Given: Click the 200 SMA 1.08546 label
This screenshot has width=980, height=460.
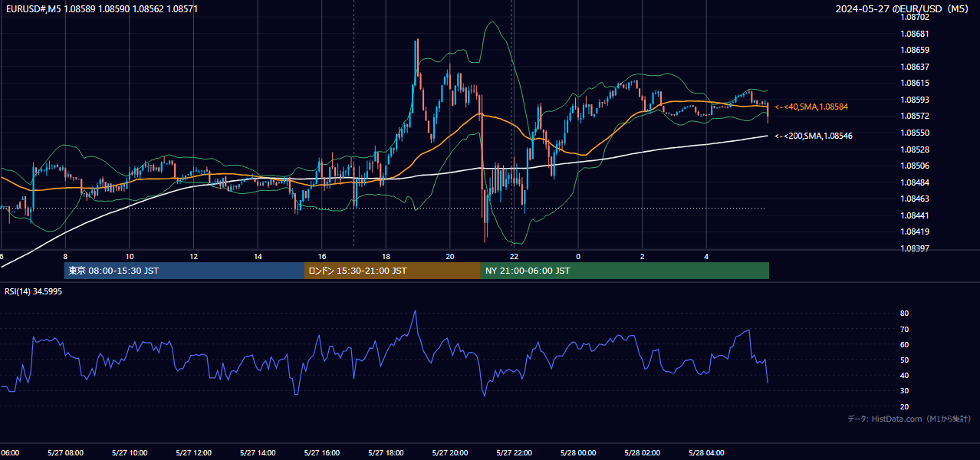Looking at the screenshot, I should (814, 136).
